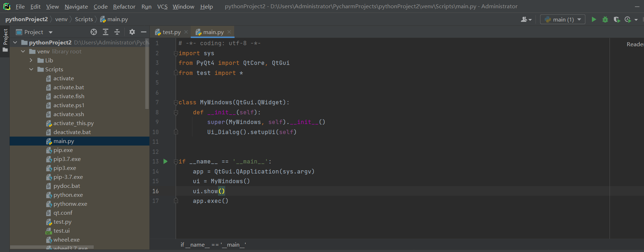This screenshot has width=644, height=252.
Task: Click the Debug bug icon
Action: point(605,19)
